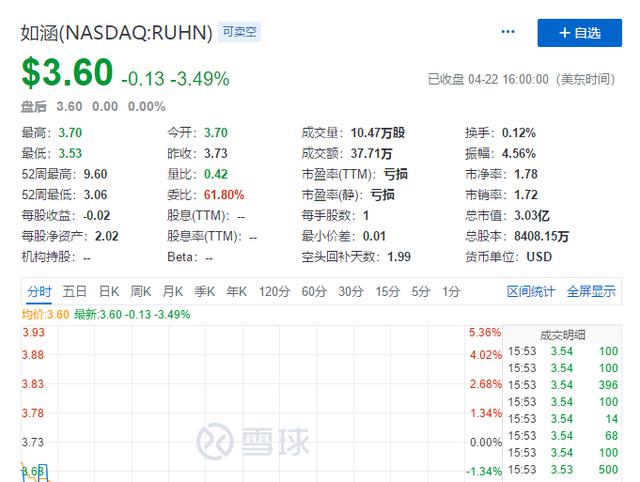640x482 pixels.
Task: Click the stock title 如涵(NASDAQ:RUHN)
Action: (x=117, y=33)
